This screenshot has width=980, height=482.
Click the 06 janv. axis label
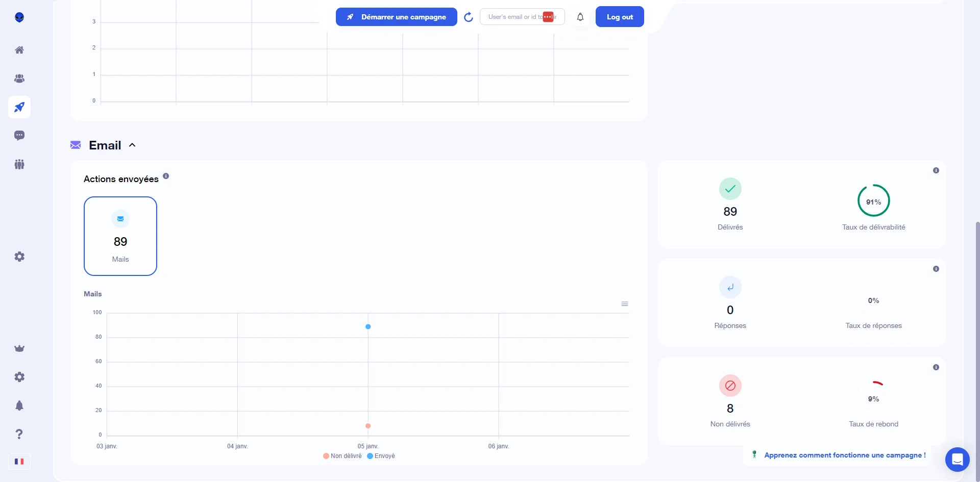[x=499, y=446]
